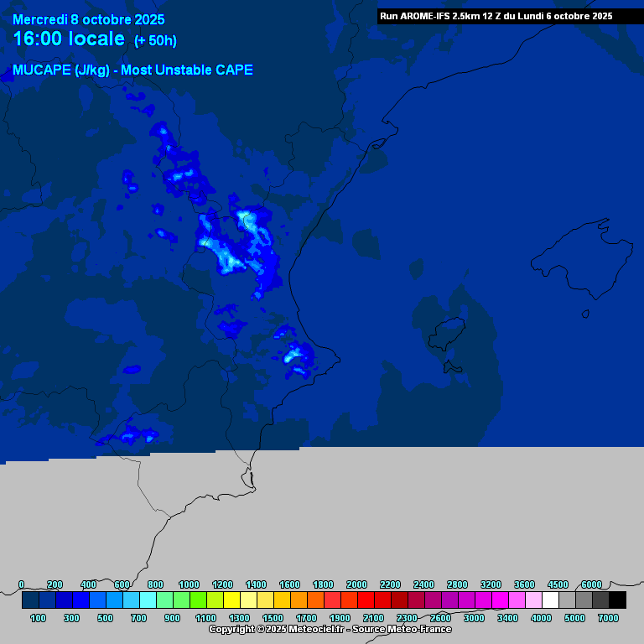Click the Run AROME-IFS header banner
Screen dimensions: 644x644
[496, 16]
